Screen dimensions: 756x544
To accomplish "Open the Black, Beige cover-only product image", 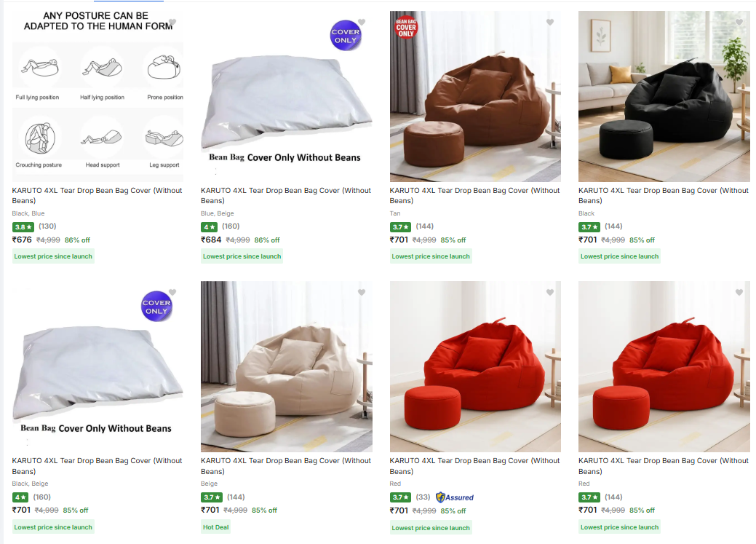I will [98, 371].
